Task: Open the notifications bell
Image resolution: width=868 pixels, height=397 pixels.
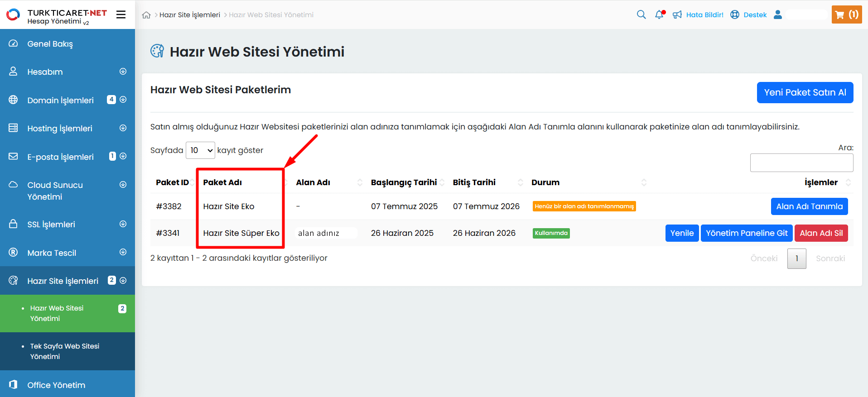Action: click(660, 14)
